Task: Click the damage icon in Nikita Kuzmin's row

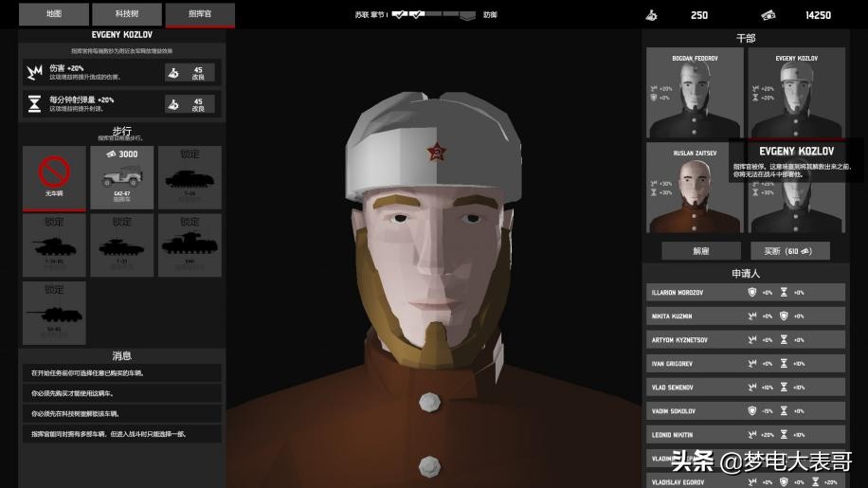Action: (751, 316)
